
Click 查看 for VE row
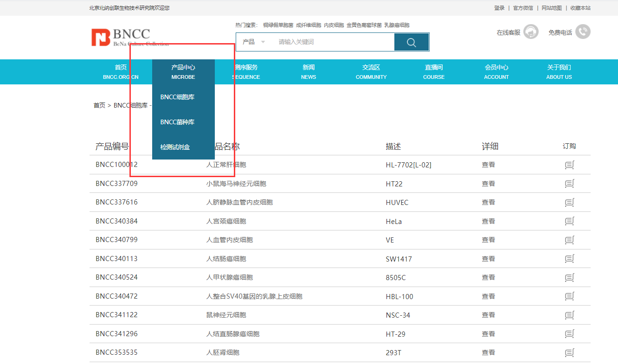coord(488,240)
